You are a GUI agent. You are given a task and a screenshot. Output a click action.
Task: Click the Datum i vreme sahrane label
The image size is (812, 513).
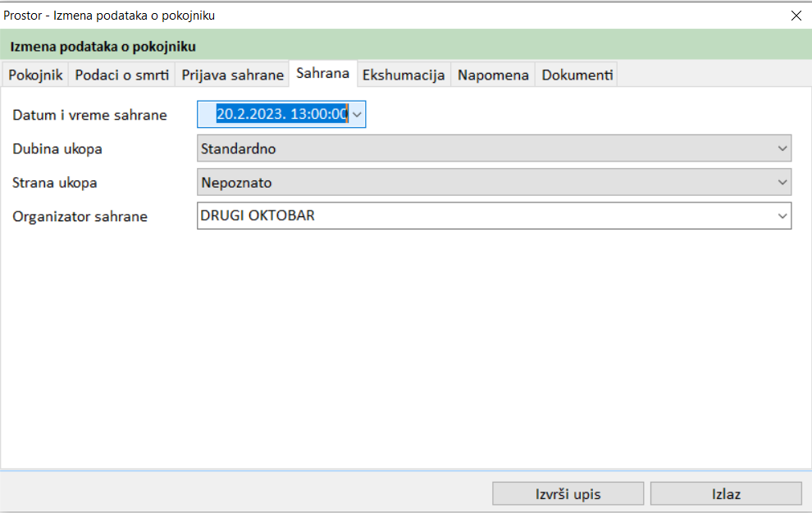pos(89,116)
